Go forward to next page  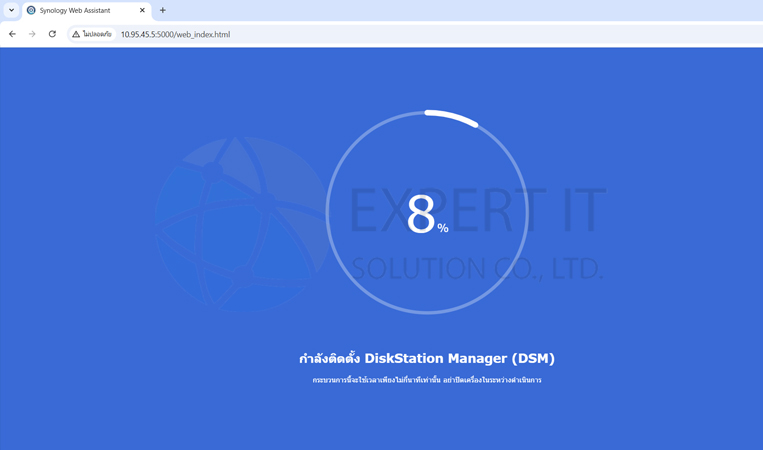32,34
